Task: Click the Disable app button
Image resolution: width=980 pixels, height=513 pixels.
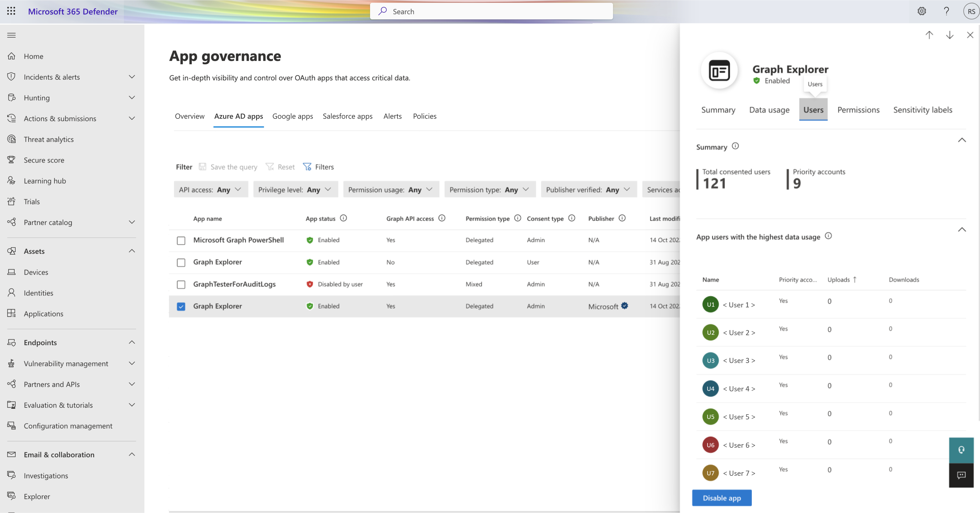Action: pyautogui.click(x=721, y=497)
